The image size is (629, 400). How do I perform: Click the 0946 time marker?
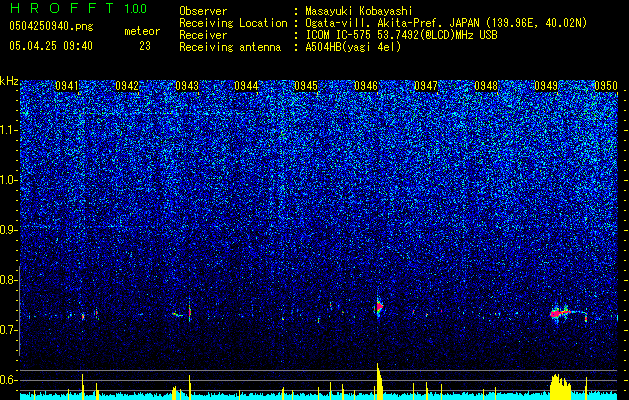[366, 86]
